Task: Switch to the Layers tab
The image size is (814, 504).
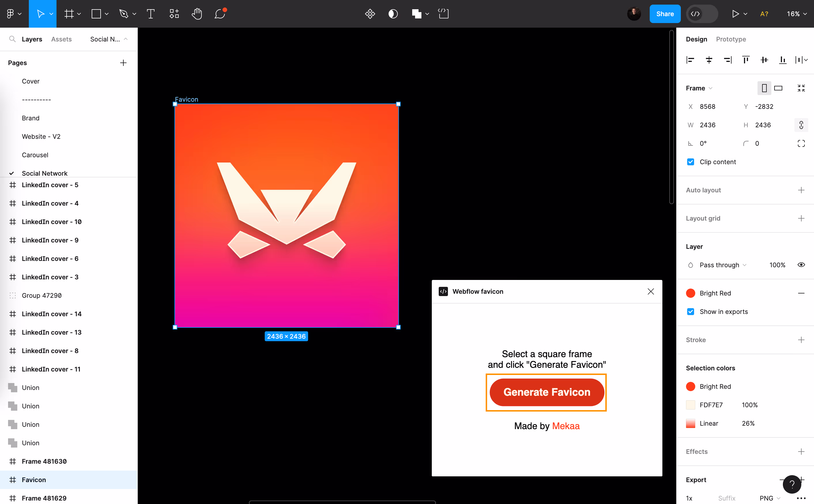Action: point(32,39)
